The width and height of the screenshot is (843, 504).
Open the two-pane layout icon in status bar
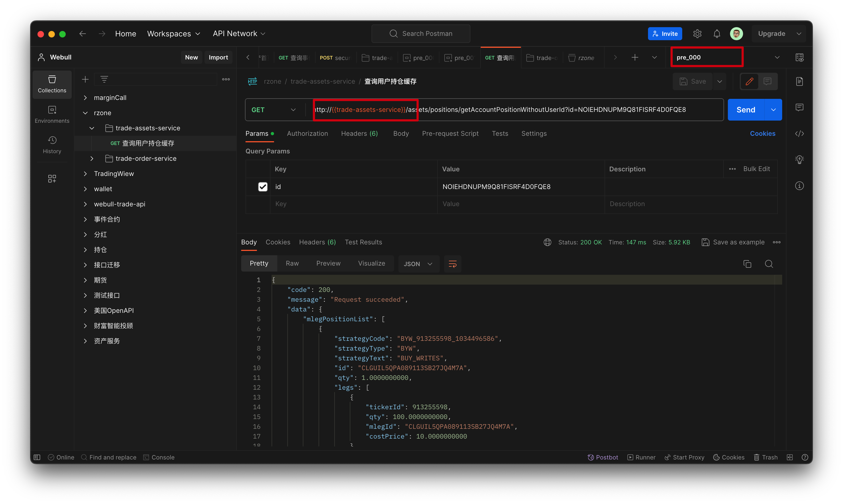pyautogui.click(x=790, y=458)
